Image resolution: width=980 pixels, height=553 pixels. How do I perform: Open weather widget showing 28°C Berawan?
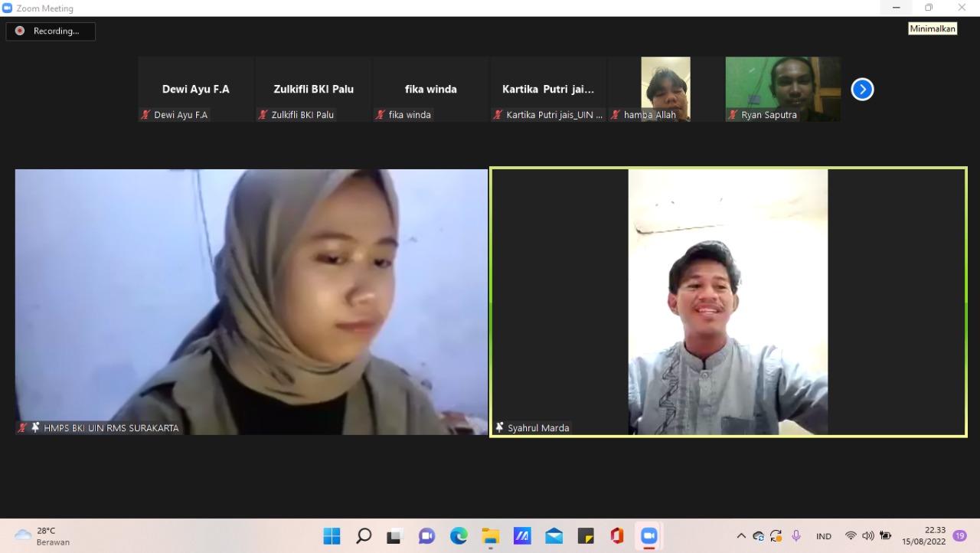(x=42, y=536)
